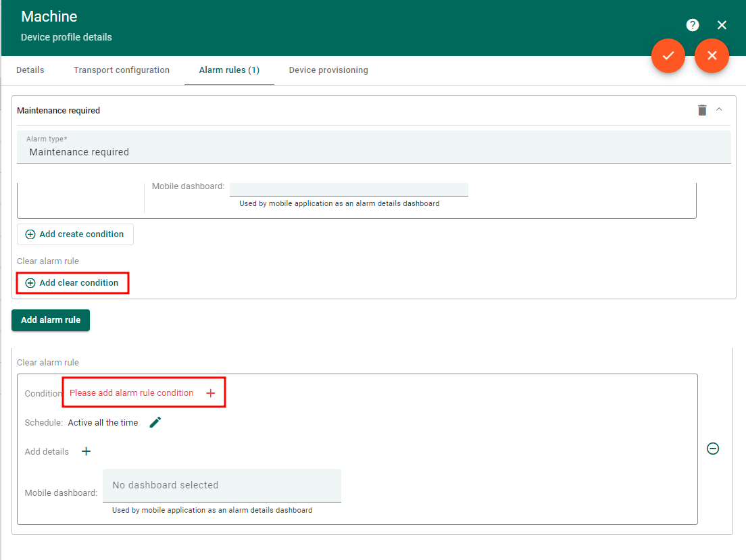Image resolution: width=746 pixels, height=560 pixels.
Task: Click the Add clear condition button
Action: coord(72,283)
